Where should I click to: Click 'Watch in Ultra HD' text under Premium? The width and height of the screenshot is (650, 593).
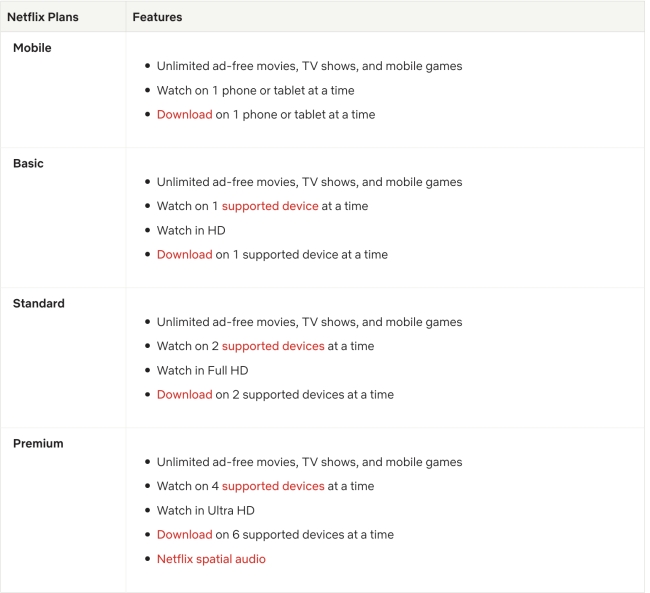click(x=205, y=511)
